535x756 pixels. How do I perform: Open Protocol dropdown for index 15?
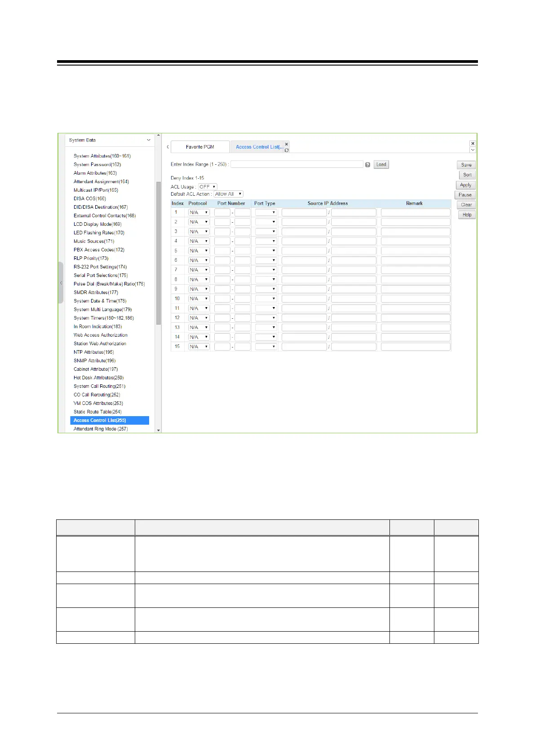pyautogui.click(x=199, y=347)
